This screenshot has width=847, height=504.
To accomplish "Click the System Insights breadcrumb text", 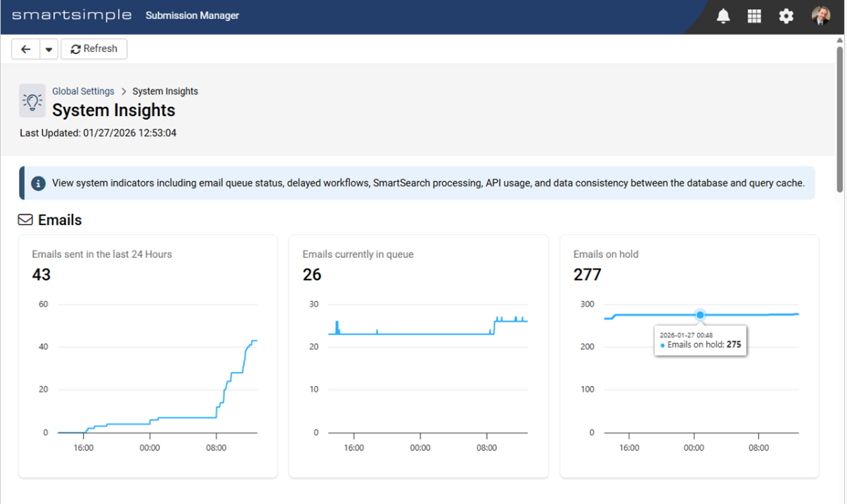I will click(165, 91).
